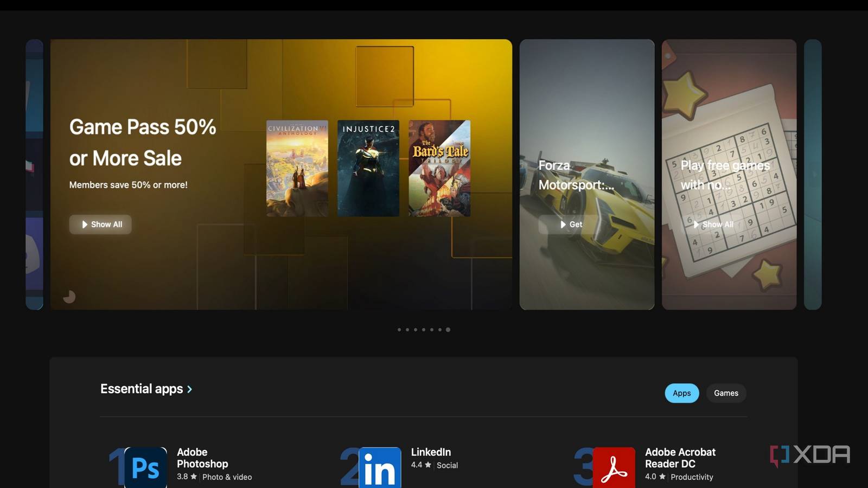The width and height of the screenshot is (868, 488).
Task: Click the Adobe Photoshop title text
Action: tap(202, 458)
